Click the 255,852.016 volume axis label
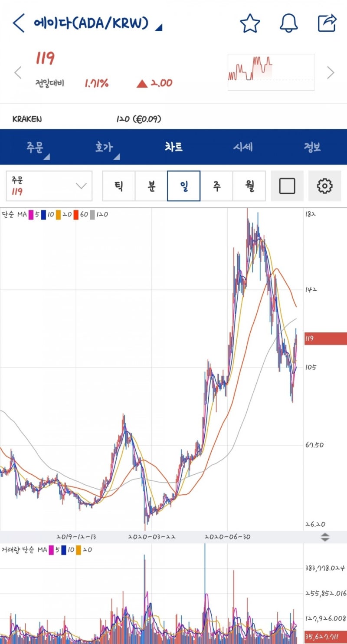Screen dimensions: 347x644 coord(325,594)
